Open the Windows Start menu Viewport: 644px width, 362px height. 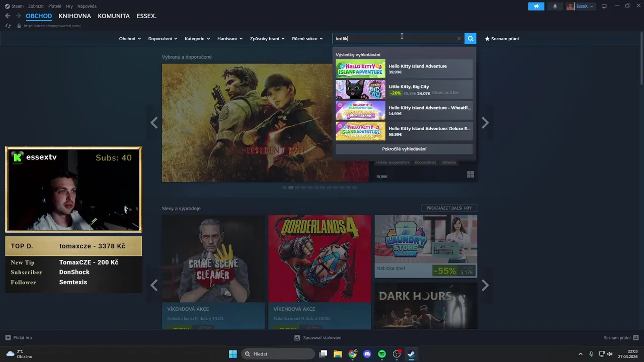click(x=233, y=354)
